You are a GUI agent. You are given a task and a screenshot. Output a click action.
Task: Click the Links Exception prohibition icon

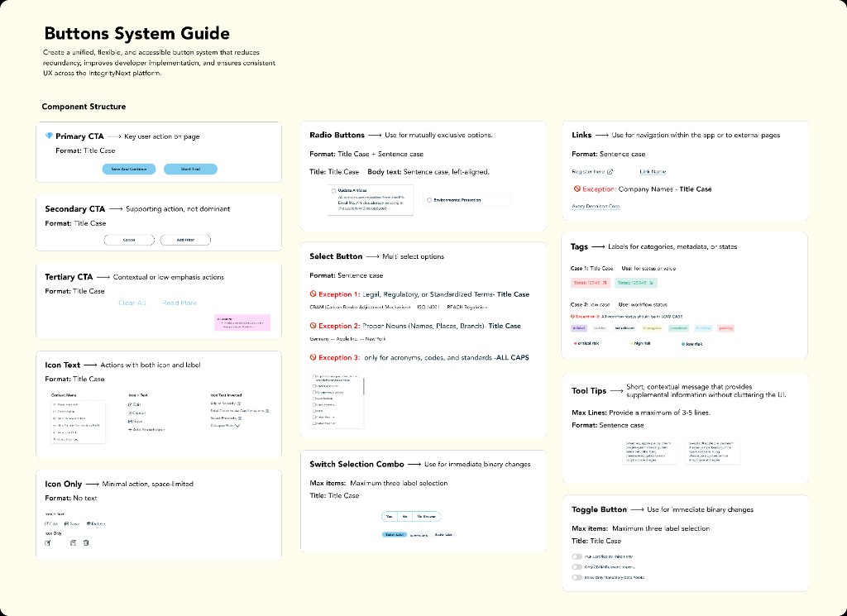point(577,189)
